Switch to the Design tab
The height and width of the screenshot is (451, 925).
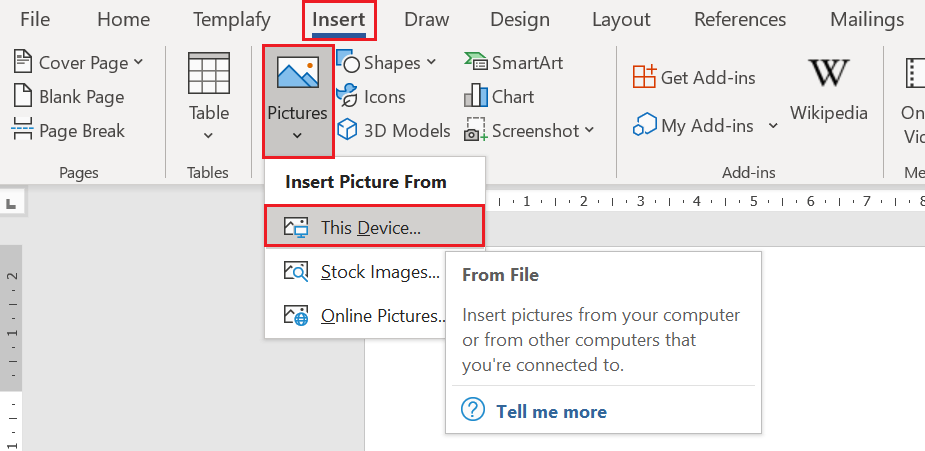520,19
